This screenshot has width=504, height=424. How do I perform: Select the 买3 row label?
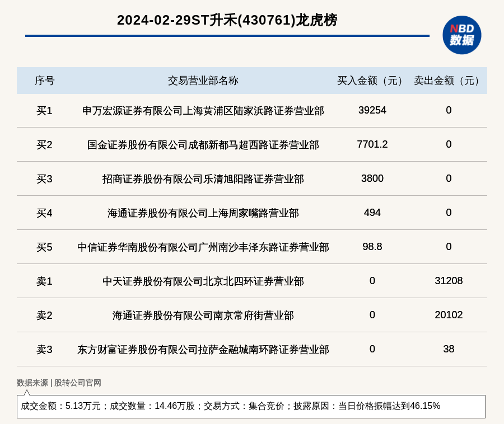pyautogui.click(x=44, y=179)
